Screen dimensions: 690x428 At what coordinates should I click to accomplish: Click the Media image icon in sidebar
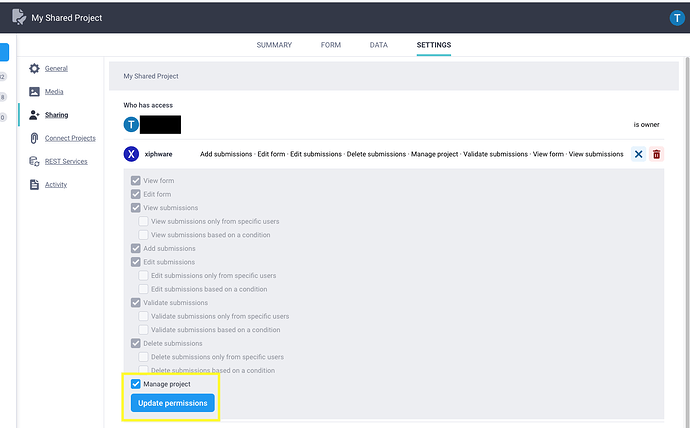click(34, 91)
